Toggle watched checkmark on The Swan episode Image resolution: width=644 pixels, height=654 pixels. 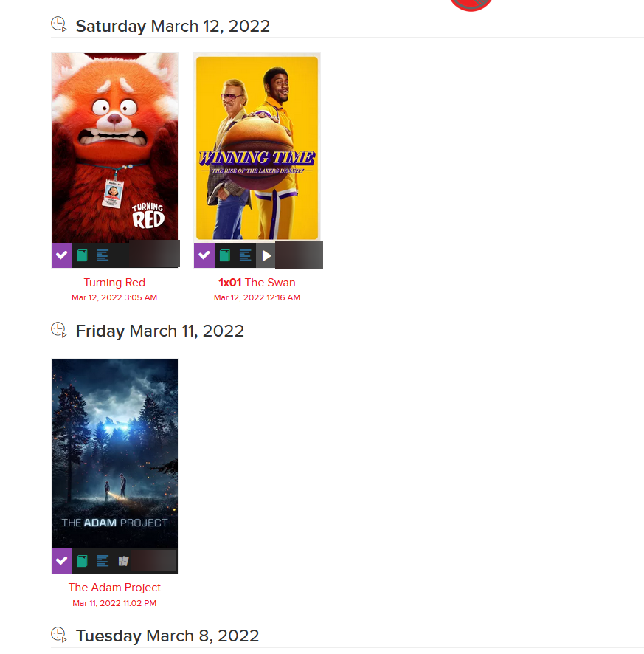204,255
